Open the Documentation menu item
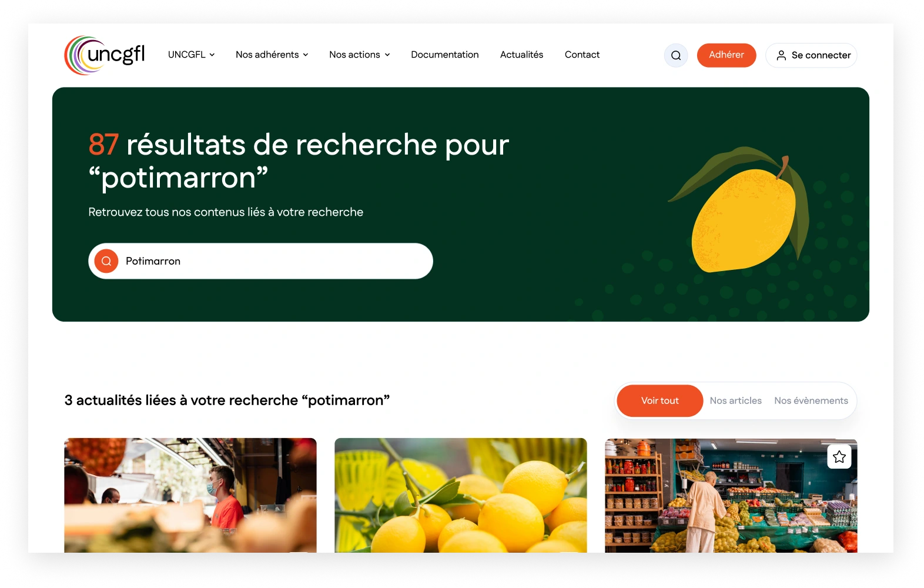Viewport: 924px width, 588px height. point(445,55)
